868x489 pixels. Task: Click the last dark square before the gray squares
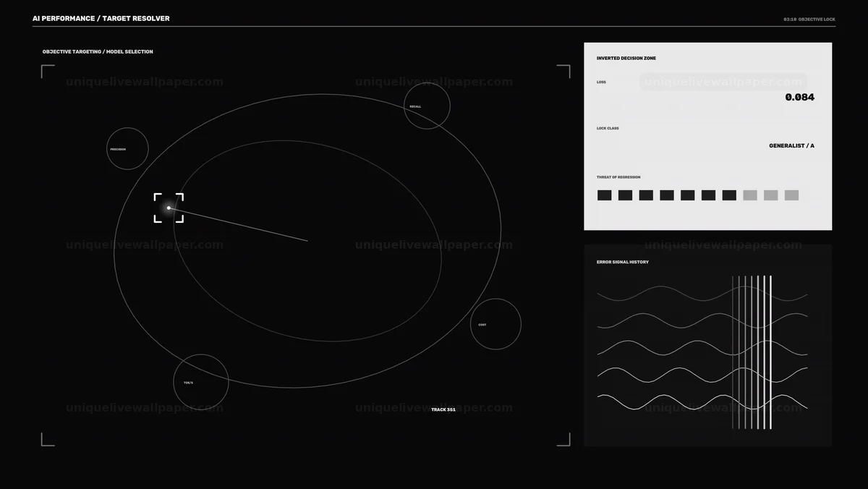[729, 195]
